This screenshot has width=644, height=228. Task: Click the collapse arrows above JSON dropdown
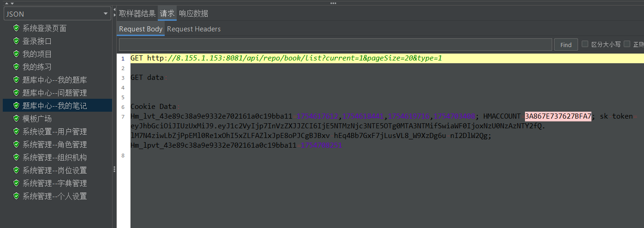click(x=10, y=3)
